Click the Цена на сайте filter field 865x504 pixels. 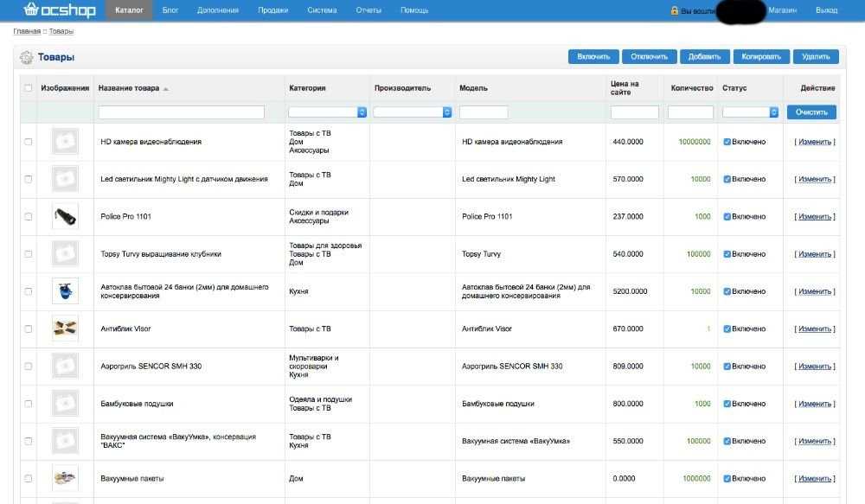tap(634, 112)
